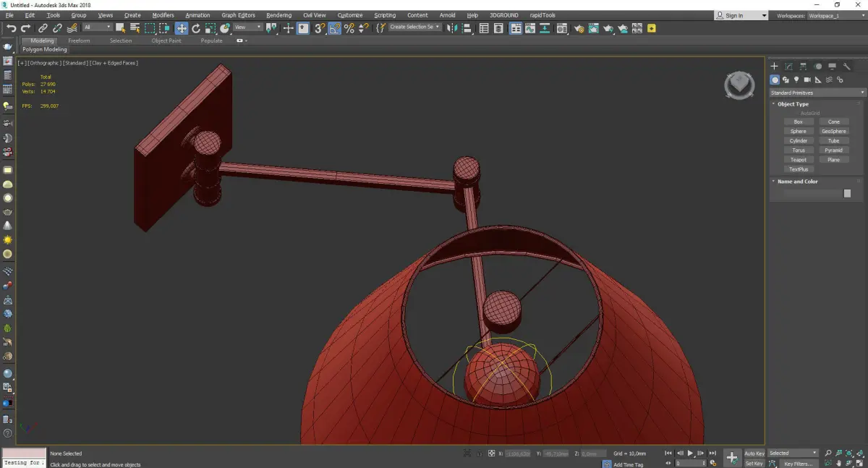Activate the Select and Rotate tool

tap(196, 28)
